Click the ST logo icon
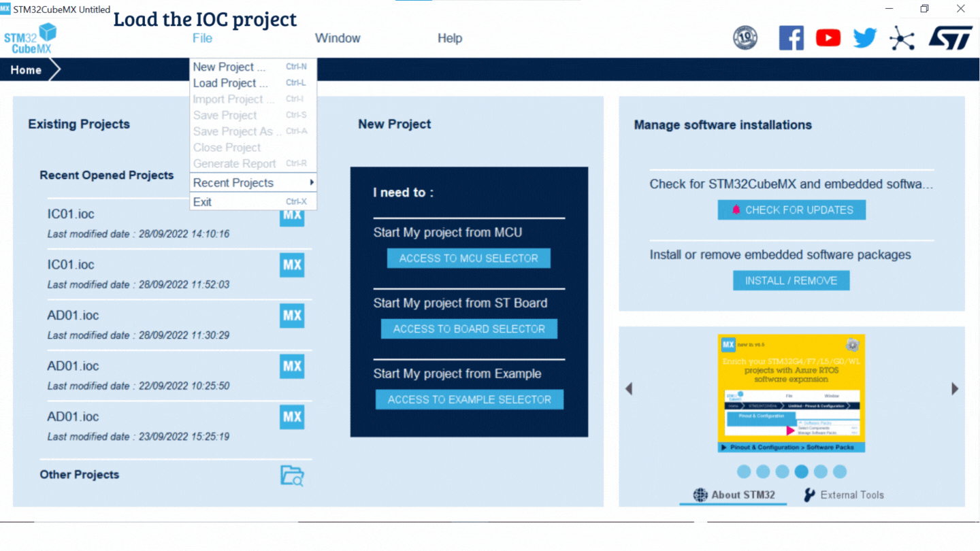 [951, 38]
